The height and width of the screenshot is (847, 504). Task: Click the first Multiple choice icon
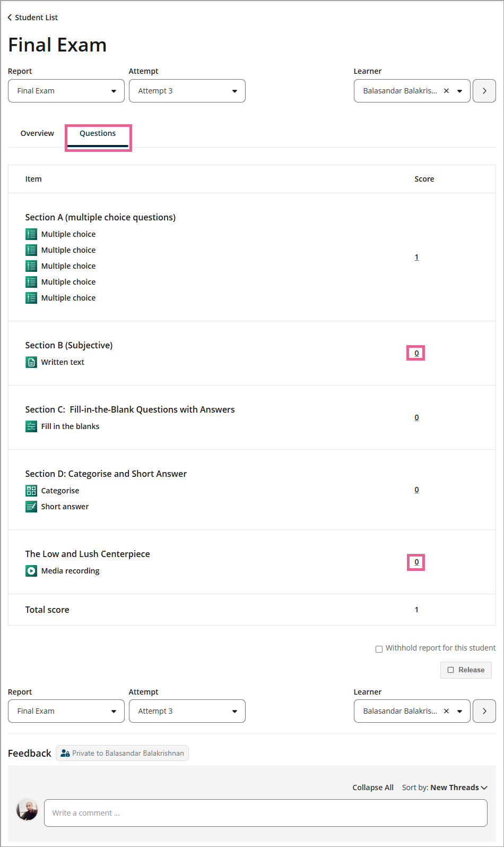pyautogui.click(x=31, y=234)
